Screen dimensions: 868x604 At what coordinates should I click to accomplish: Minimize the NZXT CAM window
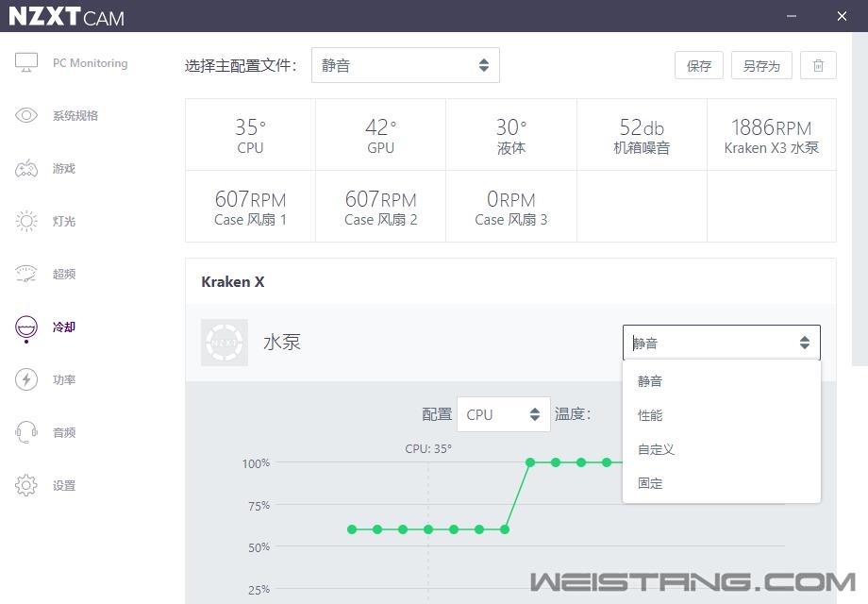792,16
